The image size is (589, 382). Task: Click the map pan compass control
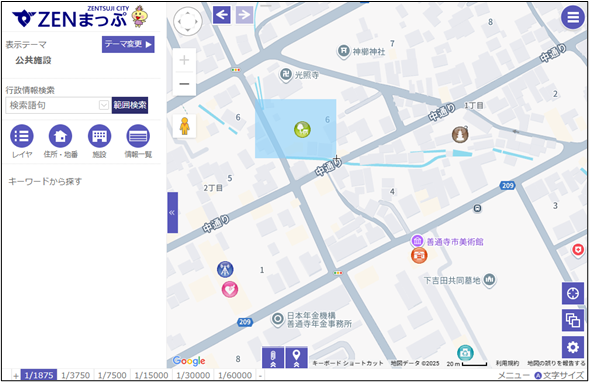pos(188,21)
